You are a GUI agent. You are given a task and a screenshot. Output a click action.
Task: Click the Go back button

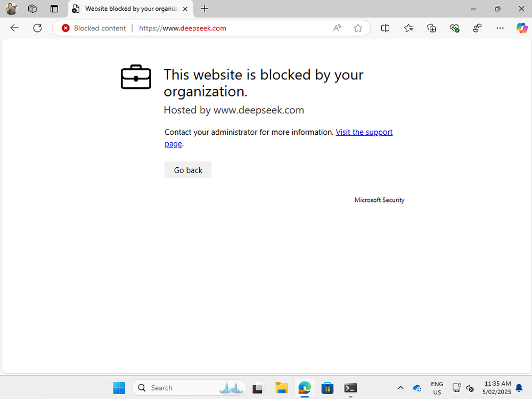pyautogui.click(x=188, y=170)
